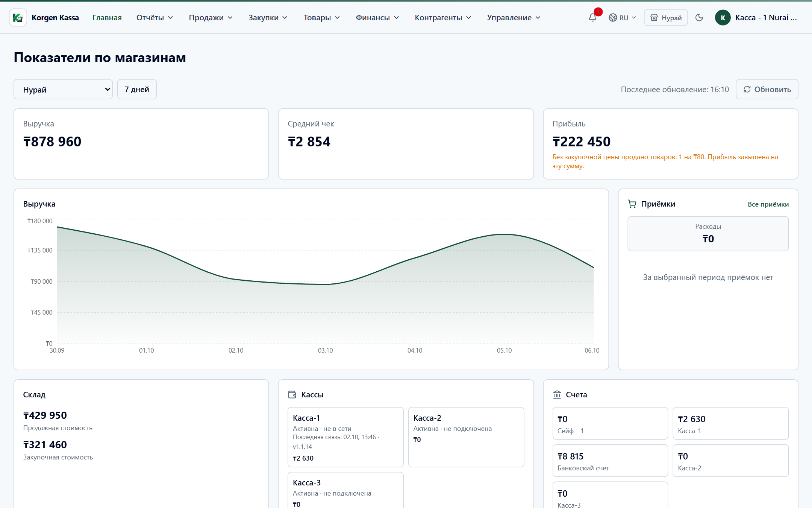Screen dimensions: 812x508
Task: Click the Средний чек ₸2 854 value
Action: click(x=309, y=142)
